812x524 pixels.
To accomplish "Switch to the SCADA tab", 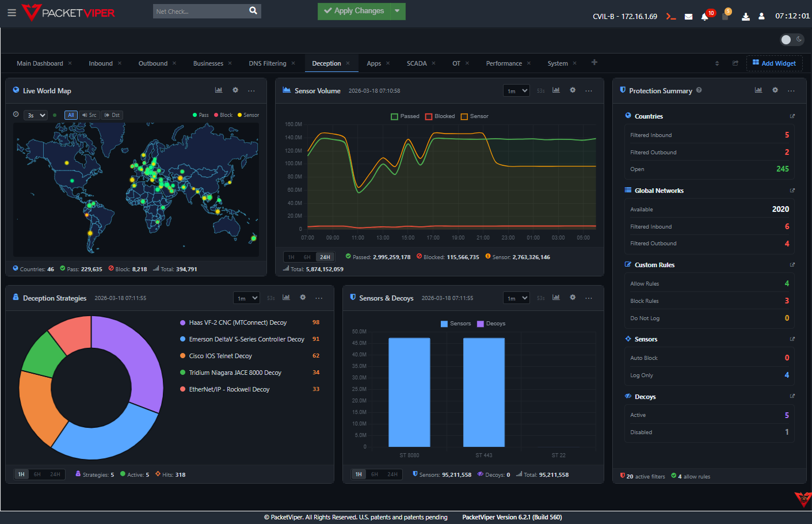I will [417, 63].
